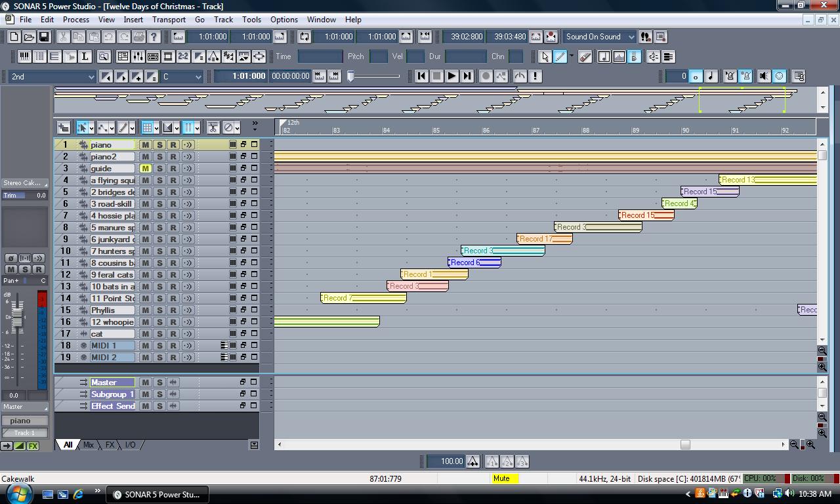
Task: Open the File menu
Action: 26,20
